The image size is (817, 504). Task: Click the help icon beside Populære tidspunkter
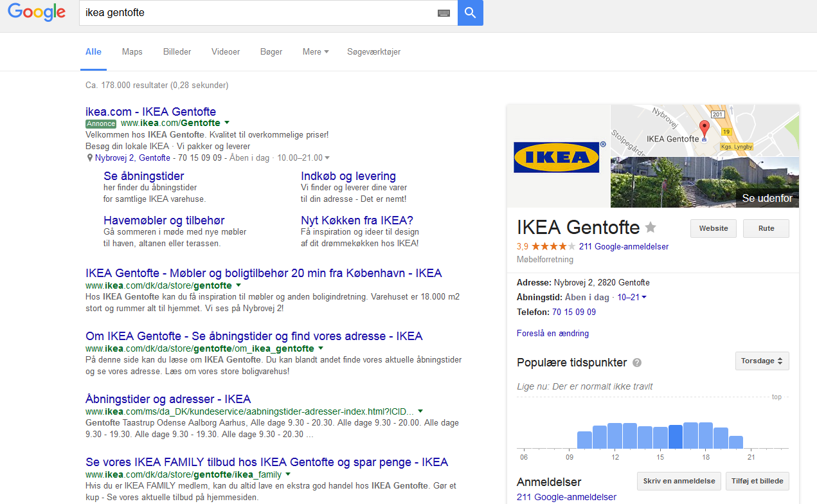pos(637,363)
